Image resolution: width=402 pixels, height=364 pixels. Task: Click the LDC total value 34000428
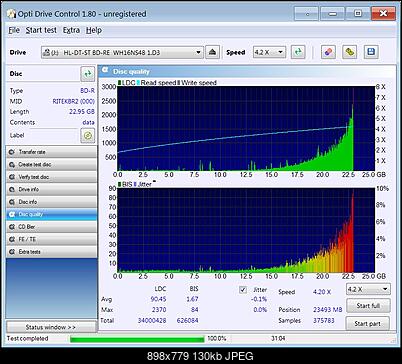pos(152,320)
